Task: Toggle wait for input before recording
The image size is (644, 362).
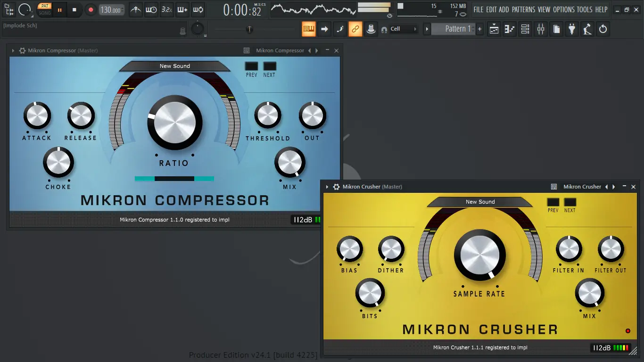Action: [x=151, y=9]
